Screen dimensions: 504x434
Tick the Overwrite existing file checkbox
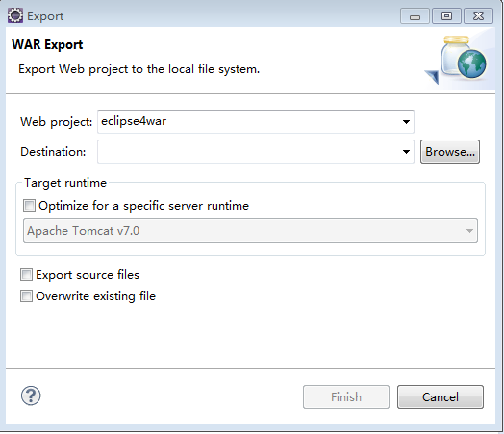click(26, 296)
